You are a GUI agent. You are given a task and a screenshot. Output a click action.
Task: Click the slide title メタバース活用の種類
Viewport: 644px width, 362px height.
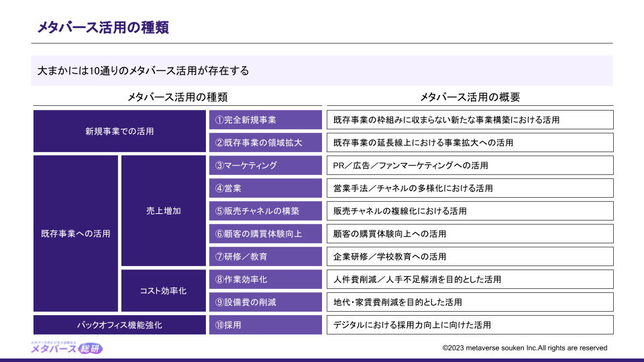pyautogui.click(x=103, y=27)
